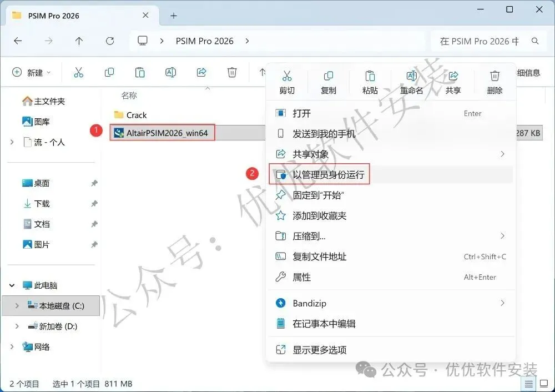
Task: Switch to large thumbnails view icon
Action: pyautogui.click(x=544, y=384)
